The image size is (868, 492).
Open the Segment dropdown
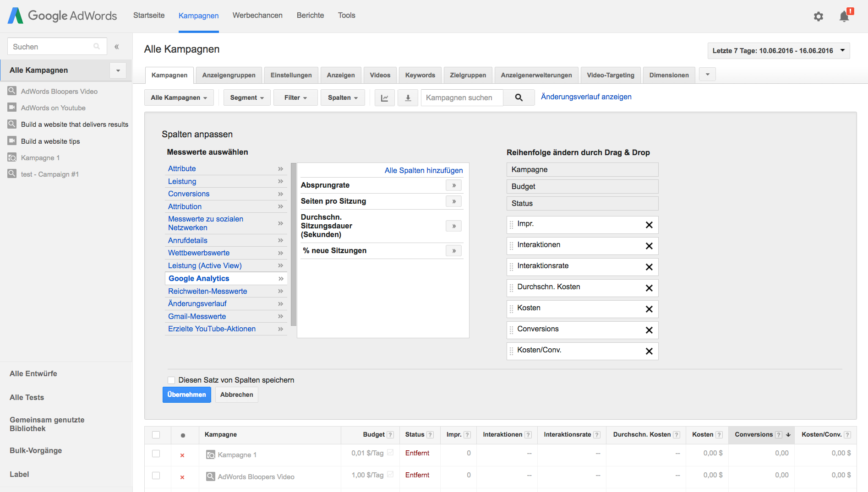247,97
